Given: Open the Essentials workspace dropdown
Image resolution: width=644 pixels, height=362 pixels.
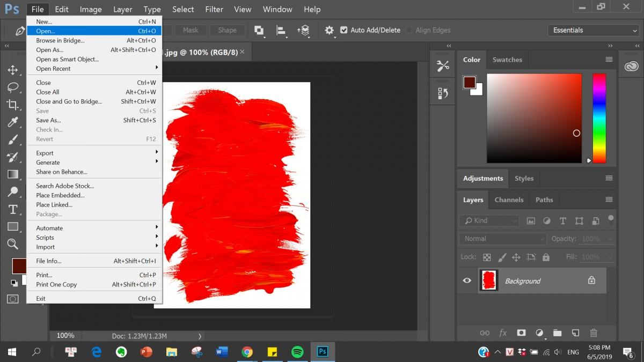Looking at the screenshot, I should tap(593, 30).
